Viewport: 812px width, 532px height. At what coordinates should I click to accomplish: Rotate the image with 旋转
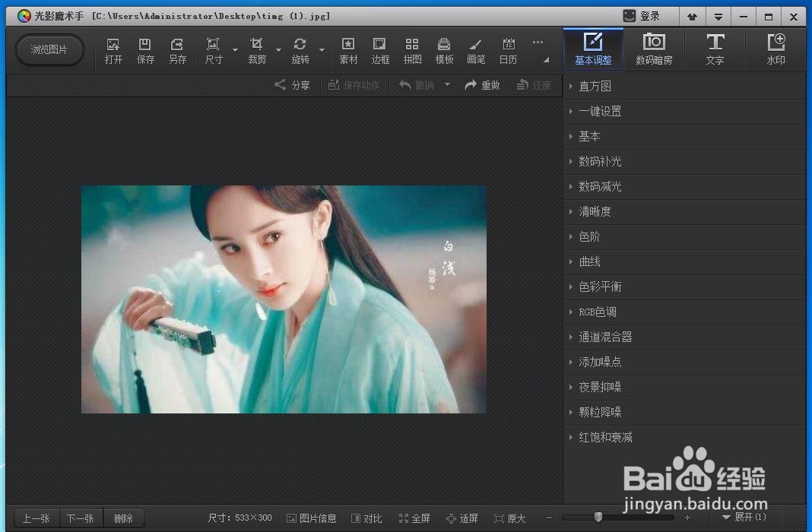(300, 51)
